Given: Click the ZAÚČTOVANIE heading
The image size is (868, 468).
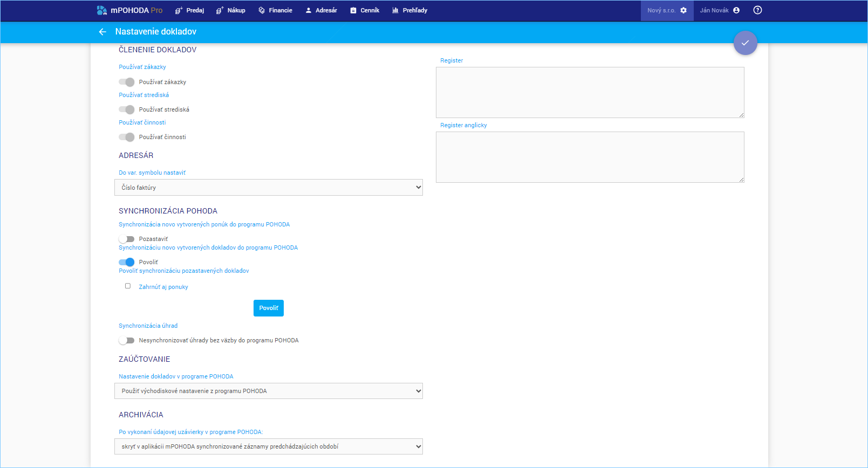Looking at the screenshot, I should (x=145, y=359).
